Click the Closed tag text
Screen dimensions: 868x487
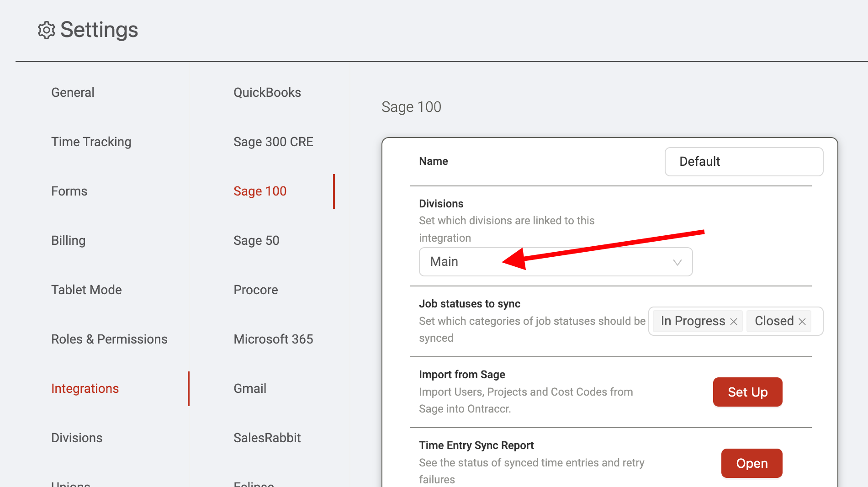(774, 321)
